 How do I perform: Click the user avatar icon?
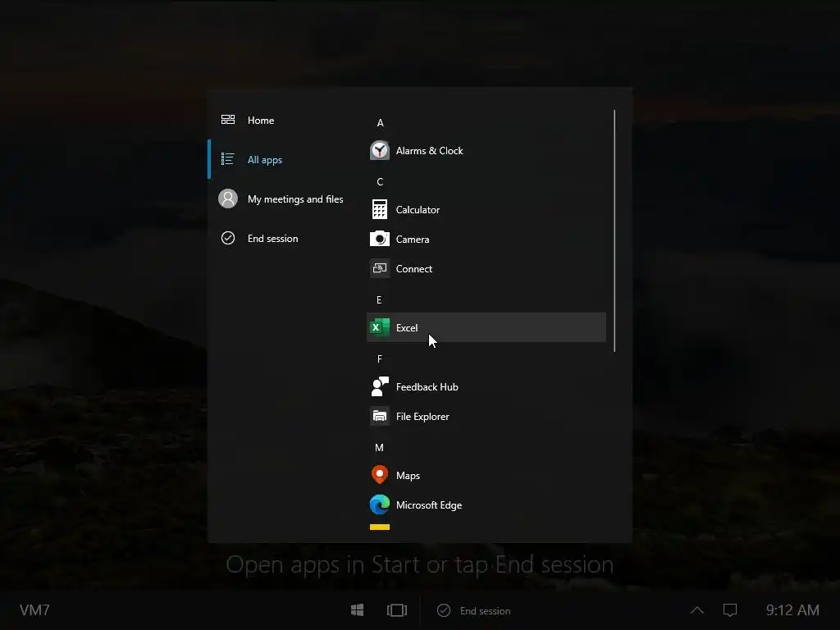click(228, 199)
